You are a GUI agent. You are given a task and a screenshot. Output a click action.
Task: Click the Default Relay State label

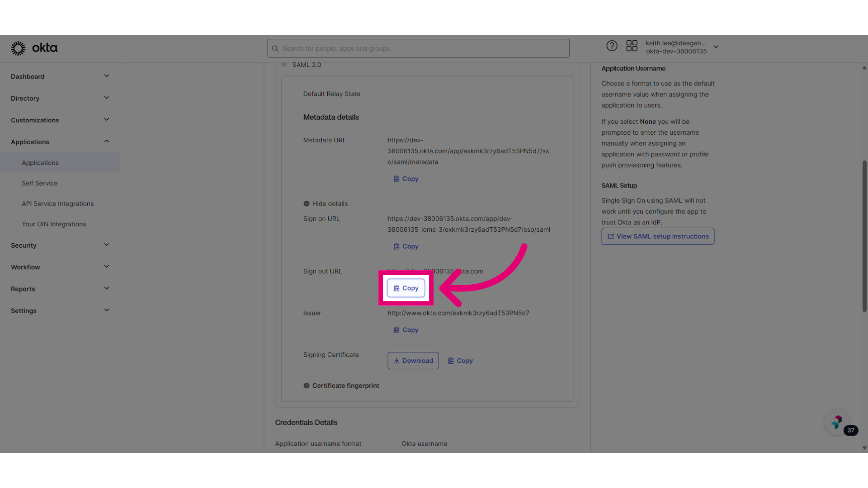[x=332, y=94]
